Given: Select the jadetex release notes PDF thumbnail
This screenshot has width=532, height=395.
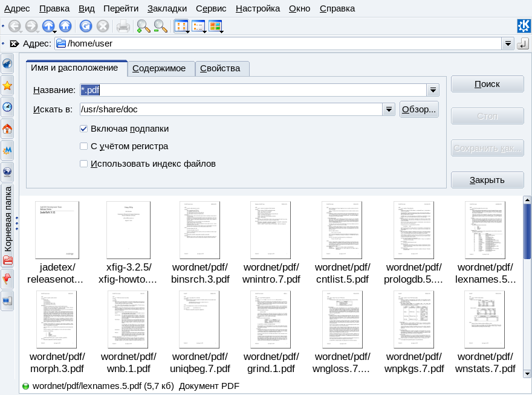Looking at the screenshot, I should [57, 230].
